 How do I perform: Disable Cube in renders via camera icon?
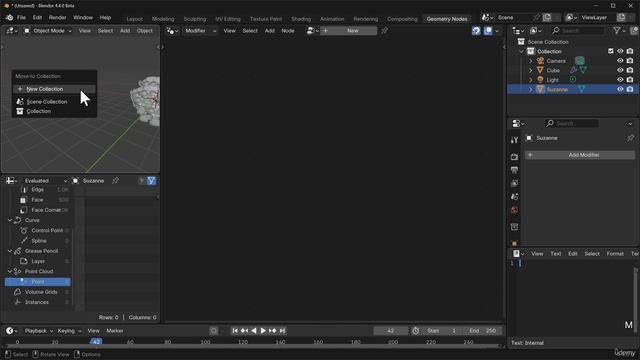pos(630,70)
